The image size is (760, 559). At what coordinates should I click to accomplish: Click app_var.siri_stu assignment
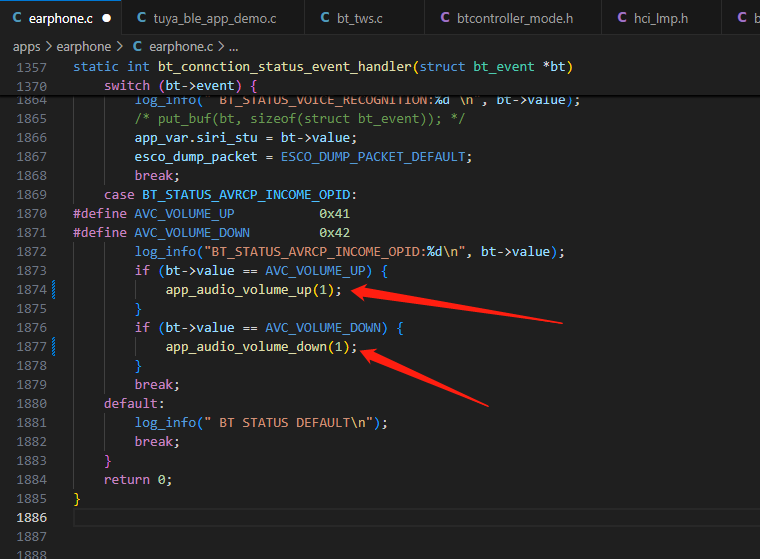point(246,138)
